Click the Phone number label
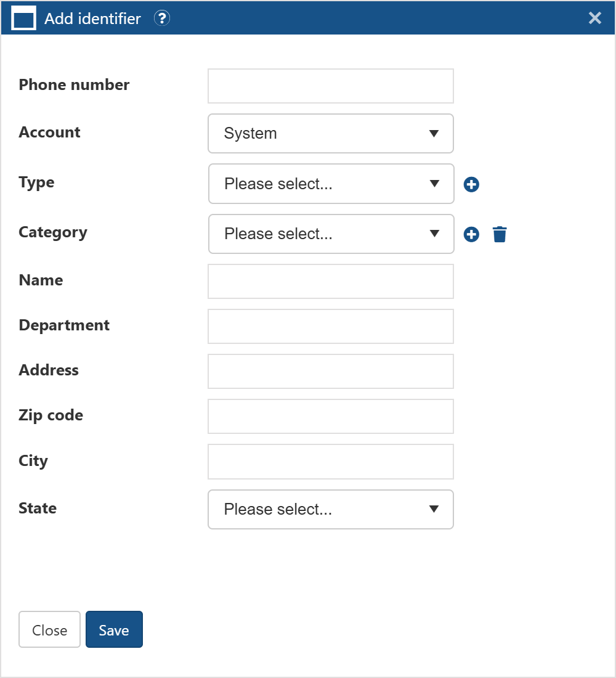Viewport: 616px width, 678px height. 74,85
